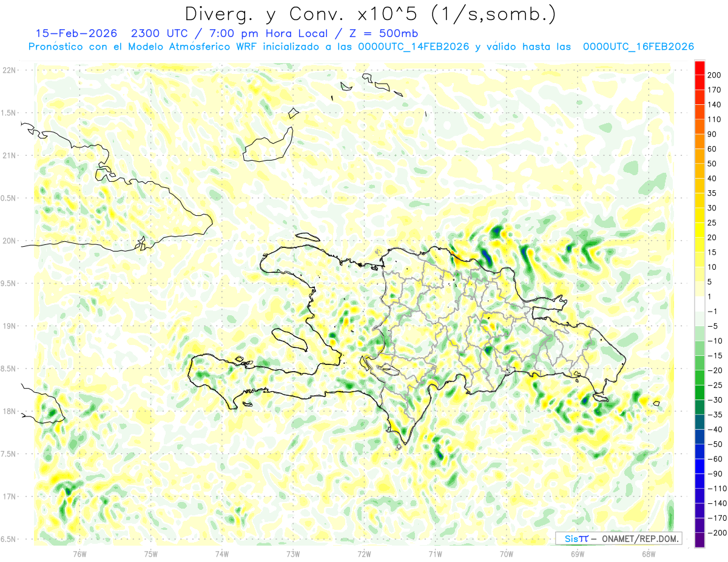Viewport: 728px width, 562px height.
Task: Click the '19N' latitude label
Action: coord(9,326)
